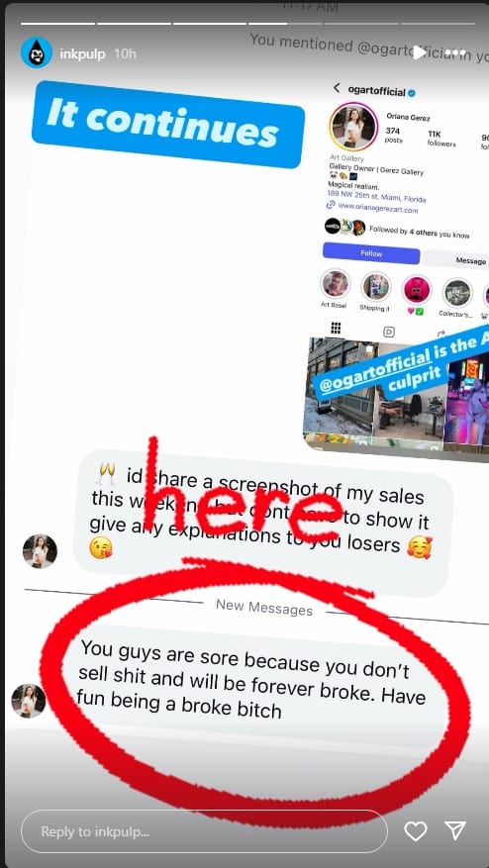Click sender avatar beside circled message
Screen dimensions: 489x868
click(29, 701)
